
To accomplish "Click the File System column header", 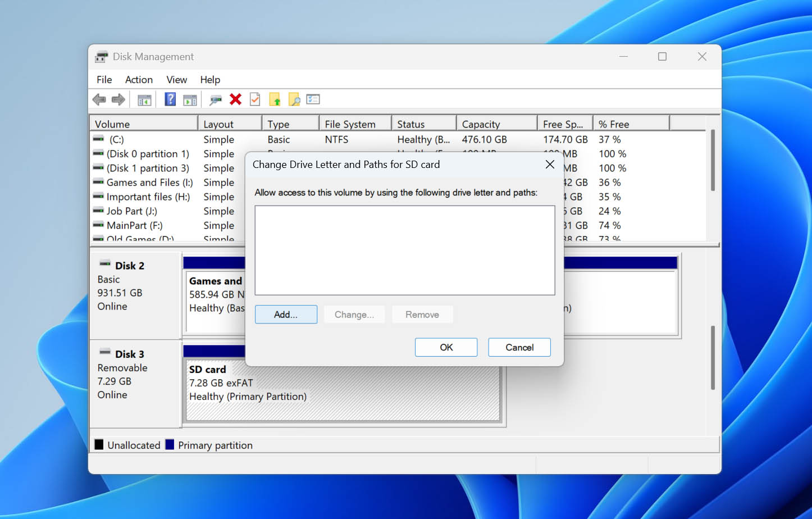I will click(355, 124).
